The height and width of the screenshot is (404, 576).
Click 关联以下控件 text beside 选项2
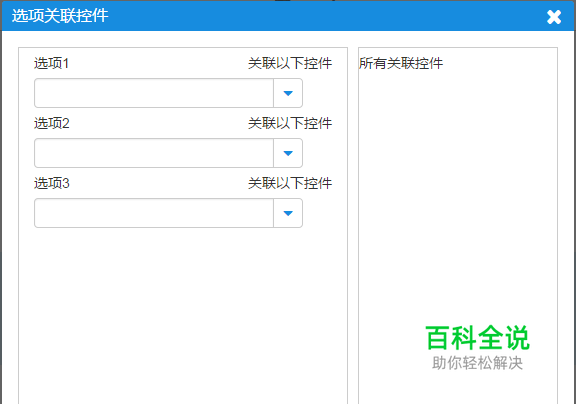click(290, 123)
